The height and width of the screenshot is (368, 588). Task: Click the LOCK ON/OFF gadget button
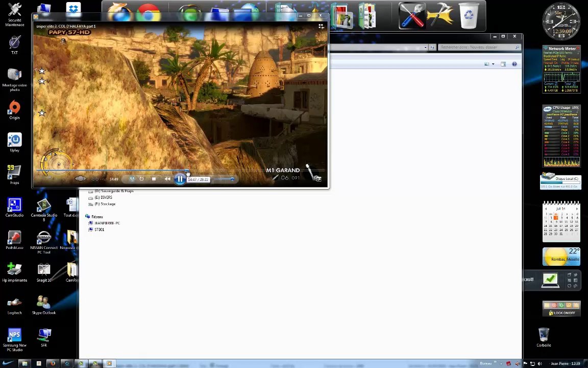[x=561, y=313]
